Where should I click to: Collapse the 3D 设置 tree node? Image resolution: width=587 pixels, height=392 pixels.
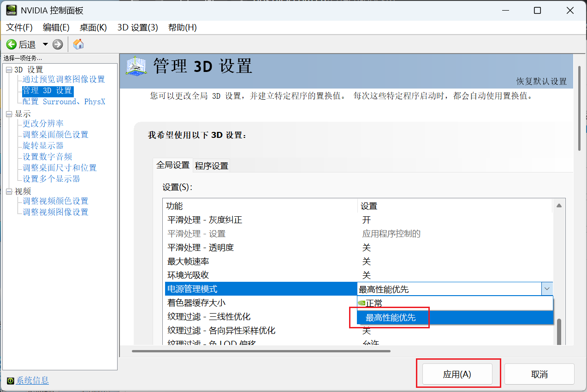pos(8,70)
